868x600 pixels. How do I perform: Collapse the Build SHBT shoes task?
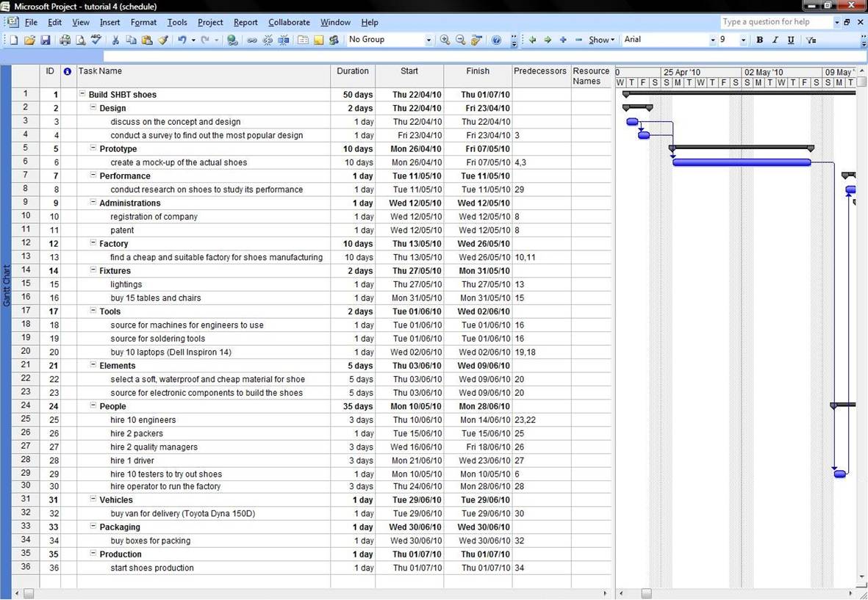(82, 94)
